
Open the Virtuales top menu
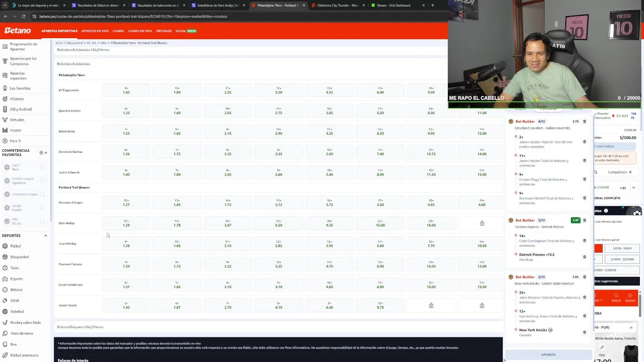(164, 31)
